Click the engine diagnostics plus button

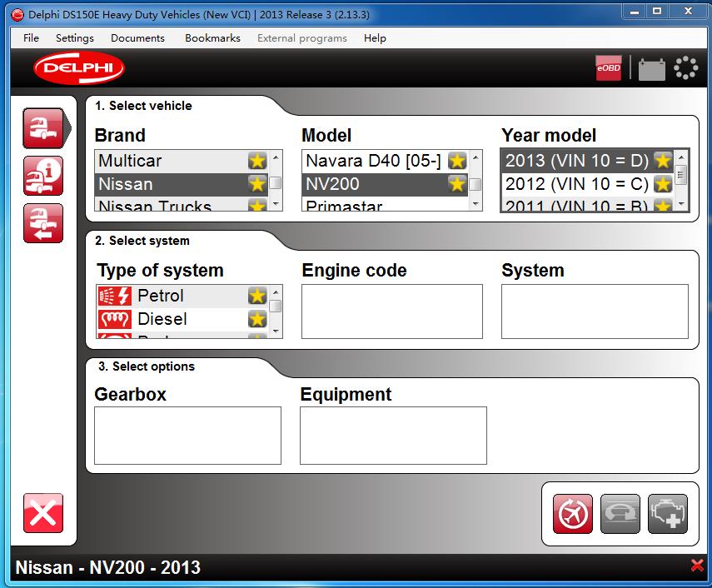coord(668,514)
